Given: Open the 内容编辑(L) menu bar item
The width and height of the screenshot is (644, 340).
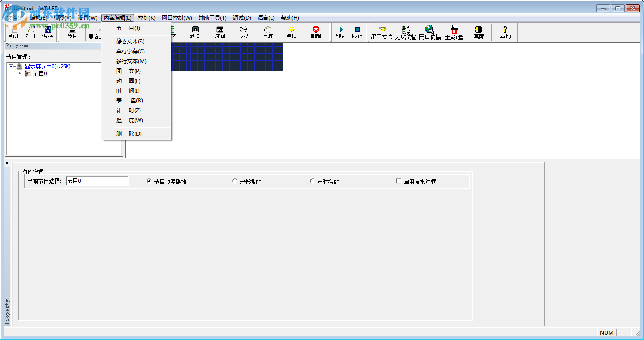Looking at the screenshot, I should (118, 18).
